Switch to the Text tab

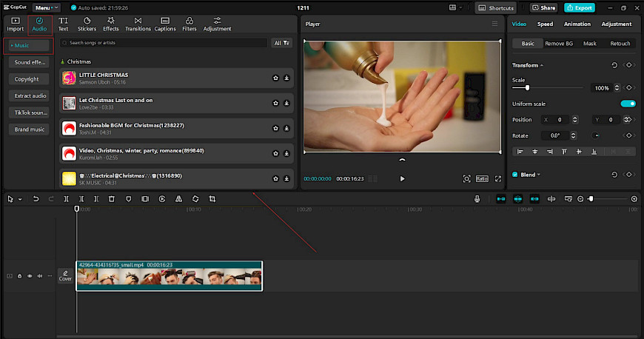click(x=63, y=24)
